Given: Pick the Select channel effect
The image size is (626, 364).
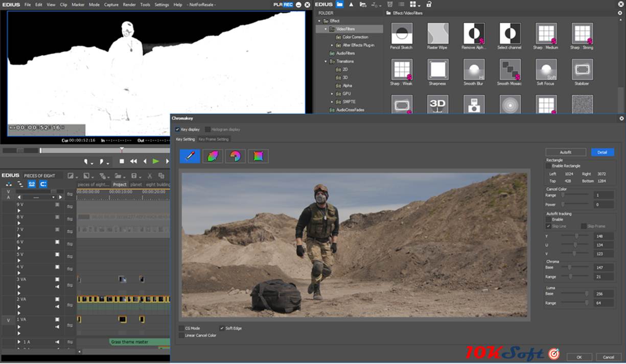Looking at the screenshot, I should pyautogui.click(x=509, y=33).
